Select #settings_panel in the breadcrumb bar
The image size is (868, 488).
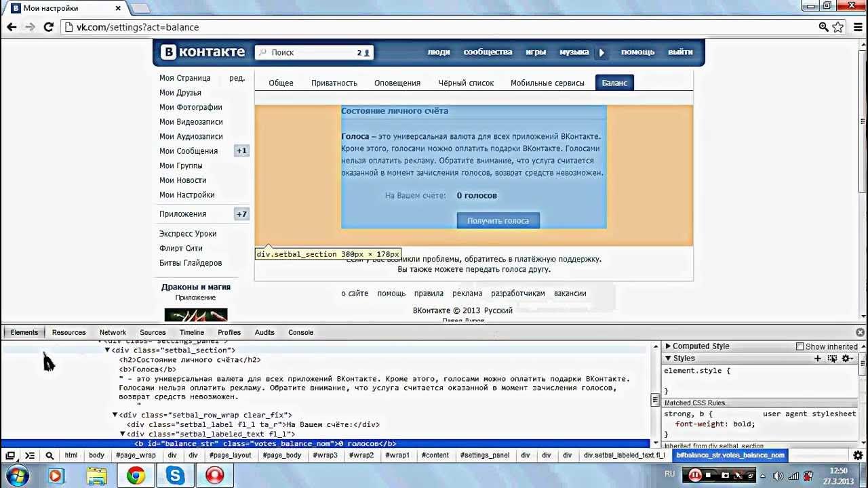[x=484, y=455]
